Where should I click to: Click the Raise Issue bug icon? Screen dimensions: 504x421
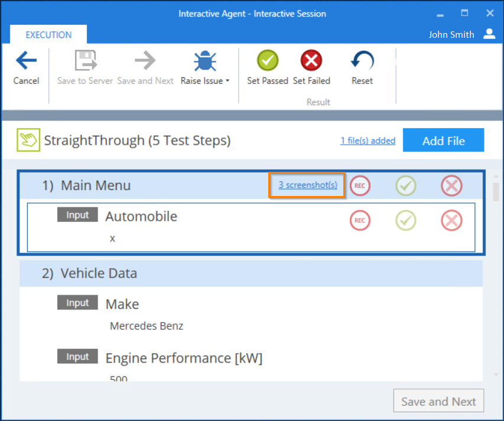coord(204,60)
